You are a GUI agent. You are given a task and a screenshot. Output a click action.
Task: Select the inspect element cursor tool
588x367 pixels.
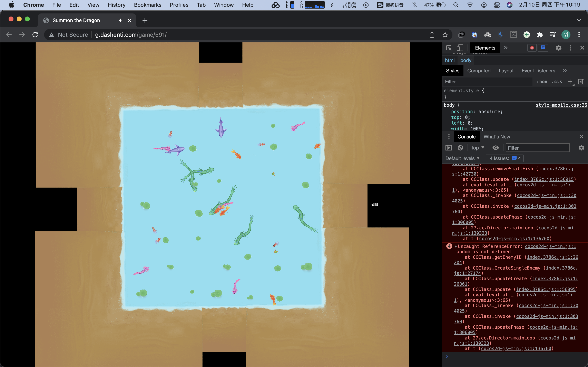tap(449, 48)
